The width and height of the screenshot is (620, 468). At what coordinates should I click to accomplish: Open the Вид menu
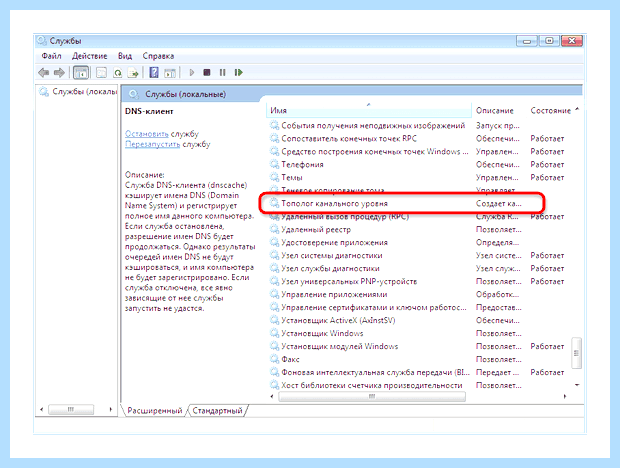pyautogui.click(x=125, y=56)
